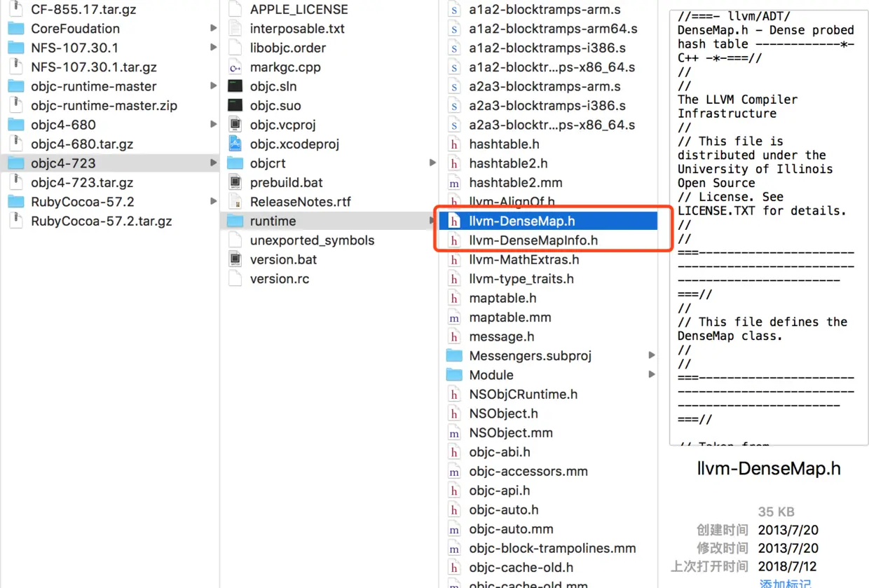The image size is (869, 588).
Task: Expand the RubyCocoa-57.2 folder arrow
Action: pos(213,202)
